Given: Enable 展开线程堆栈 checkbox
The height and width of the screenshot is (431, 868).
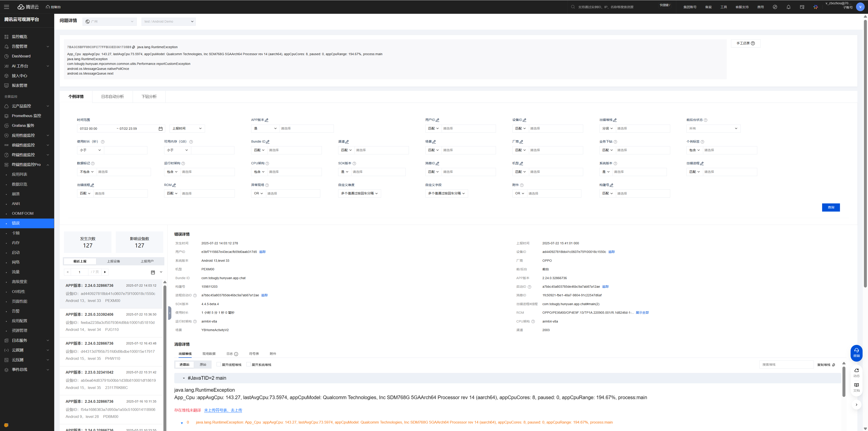Looking at the screenshot, I should 218,364.
